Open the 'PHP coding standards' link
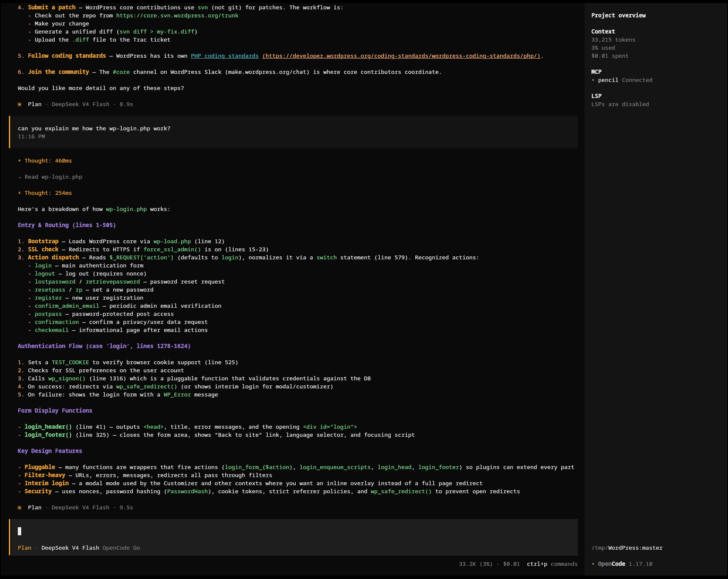The height and width of the screenshot is (579, 728). (x=225, y=56)
